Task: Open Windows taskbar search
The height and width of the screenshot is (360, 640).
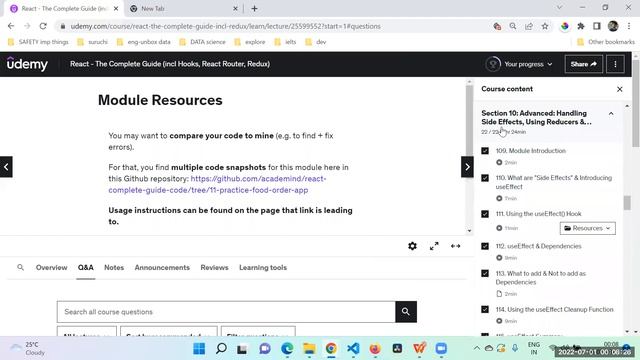Action: (x=221, y=349)
